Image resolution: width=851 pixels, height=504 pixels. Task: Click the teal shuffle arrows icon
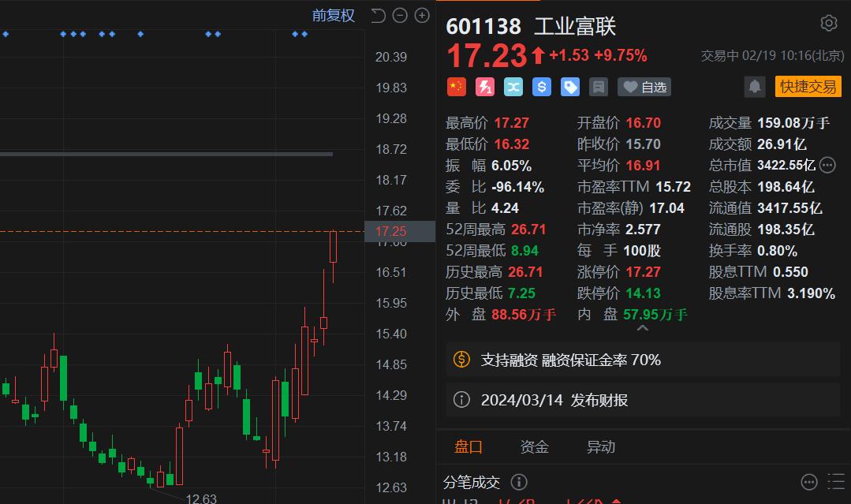pos(513,87)
